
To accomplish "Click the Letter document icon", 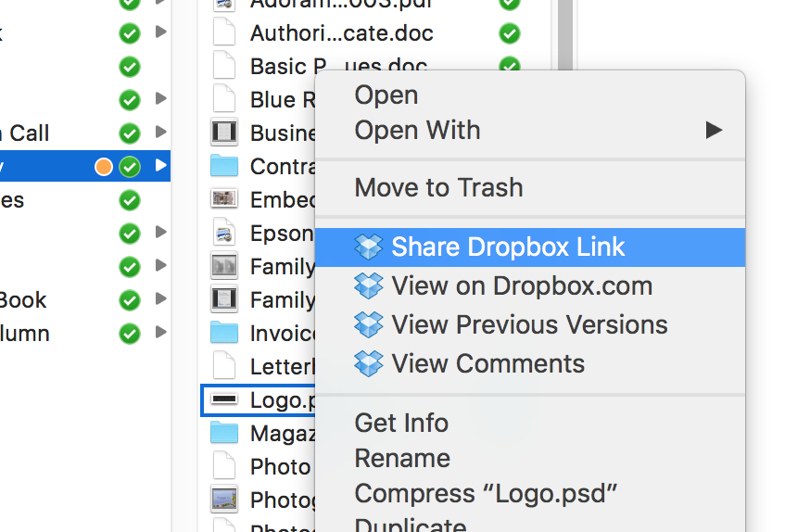I will pos(224,366).
